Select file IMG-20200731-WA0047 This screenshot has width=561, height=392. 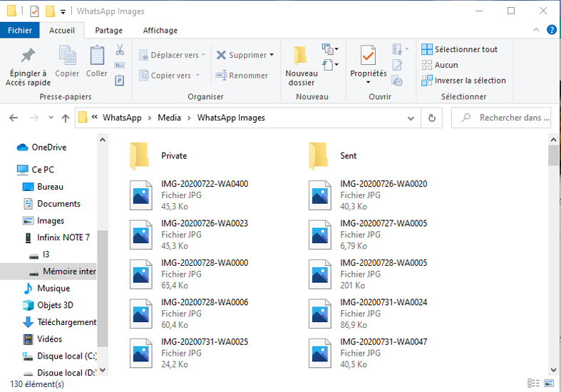pyautogui.click(x=368, y=353)
